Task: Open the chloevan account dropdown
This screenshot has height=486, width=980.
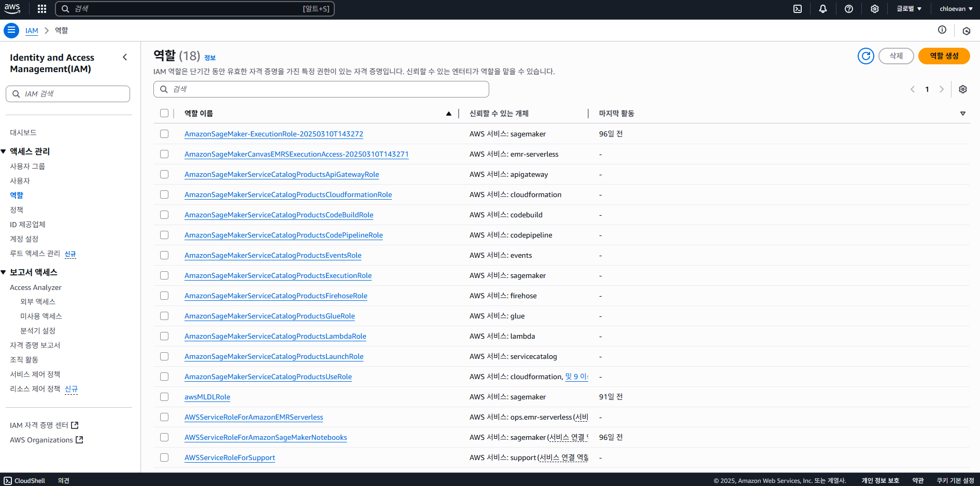Action: pyautogui.click(x=956, y=9)
